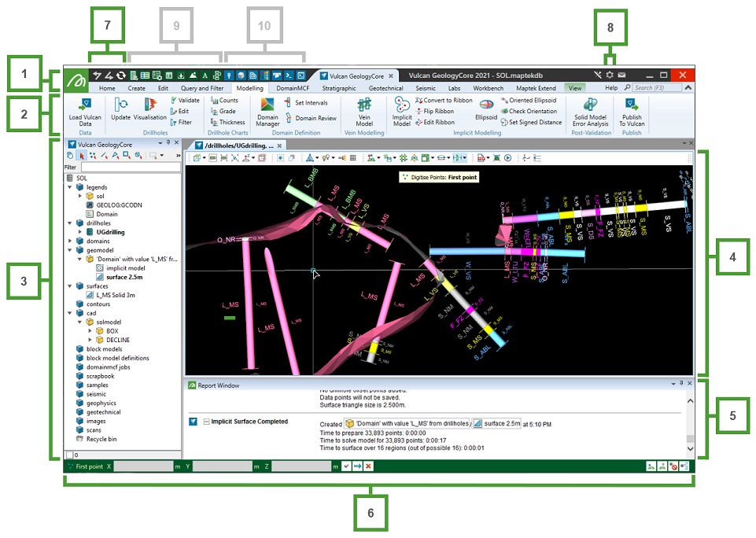Click the red X cancel icon in status bar
Viewport: 756px width, 538px height.
[368, 466]
